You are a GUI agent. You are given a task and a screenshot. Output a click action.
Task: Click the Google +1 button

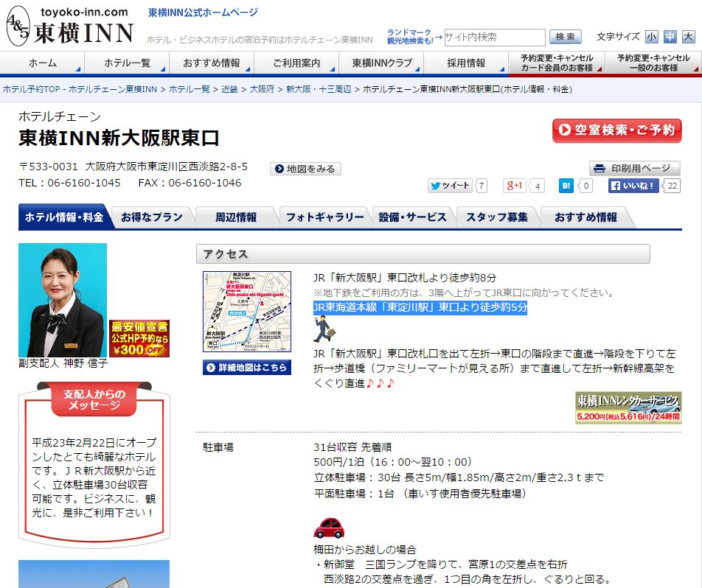(515, 186)
